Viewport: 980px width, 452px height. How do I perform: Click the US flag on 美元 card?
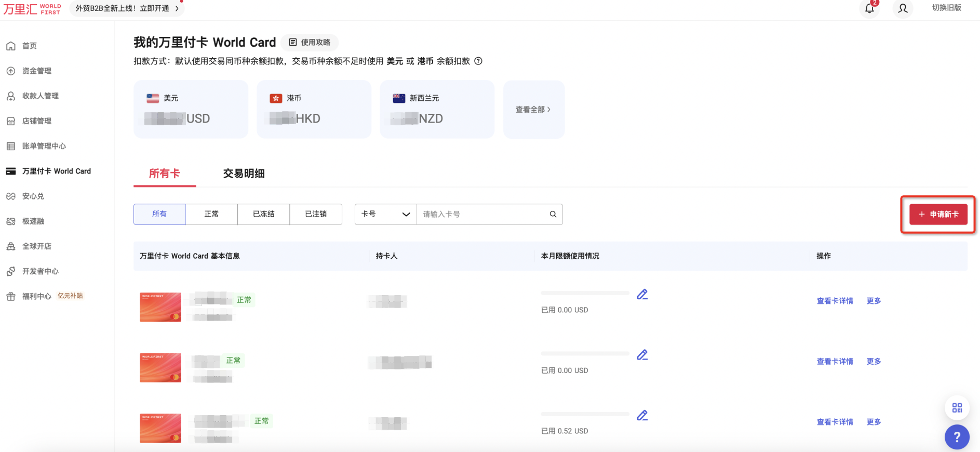[x=153, y=98]
